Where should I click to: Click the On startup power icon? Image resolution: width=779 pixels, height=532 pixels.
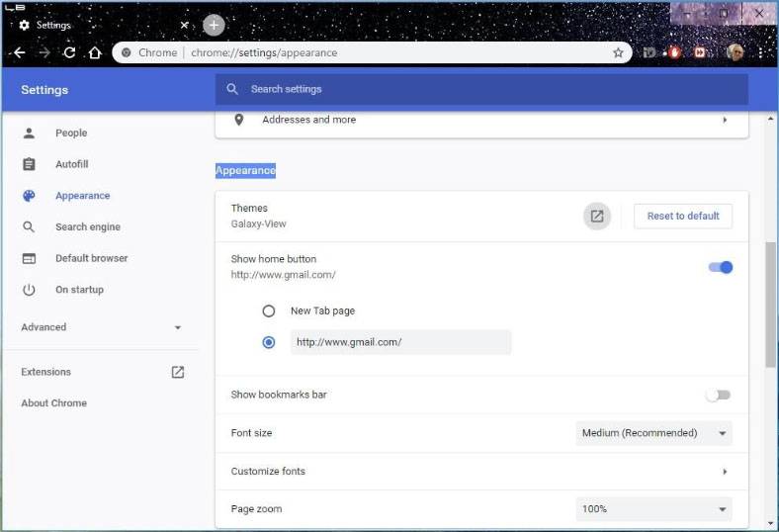point(29,290)
